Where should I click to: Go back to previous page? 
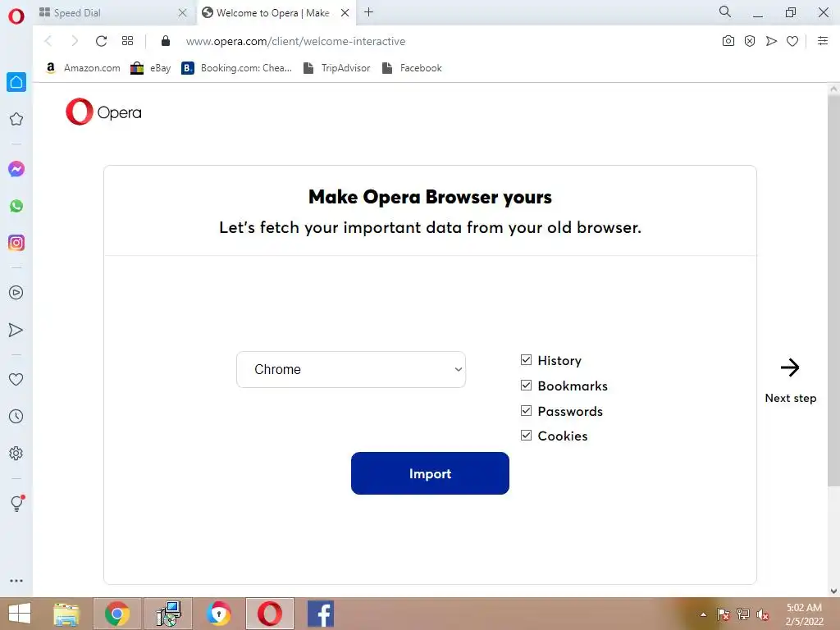tap(48, 41)
